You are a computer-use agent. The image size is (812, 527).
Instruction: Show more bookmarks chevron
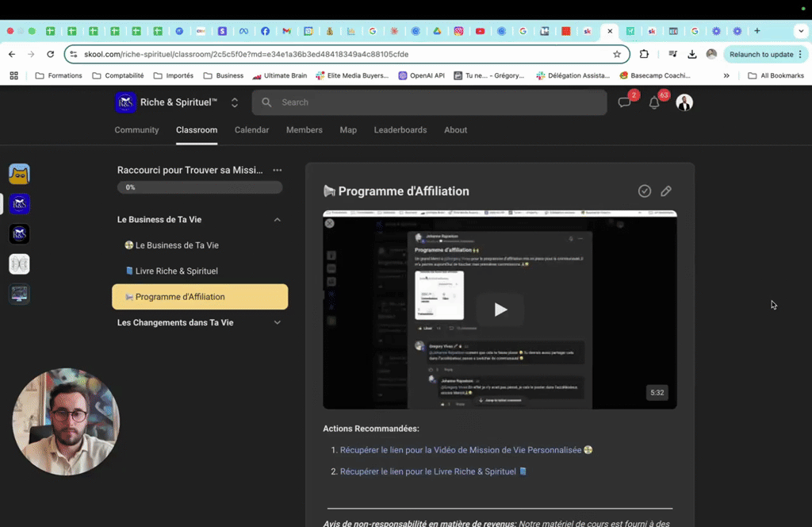click(726, 75)
